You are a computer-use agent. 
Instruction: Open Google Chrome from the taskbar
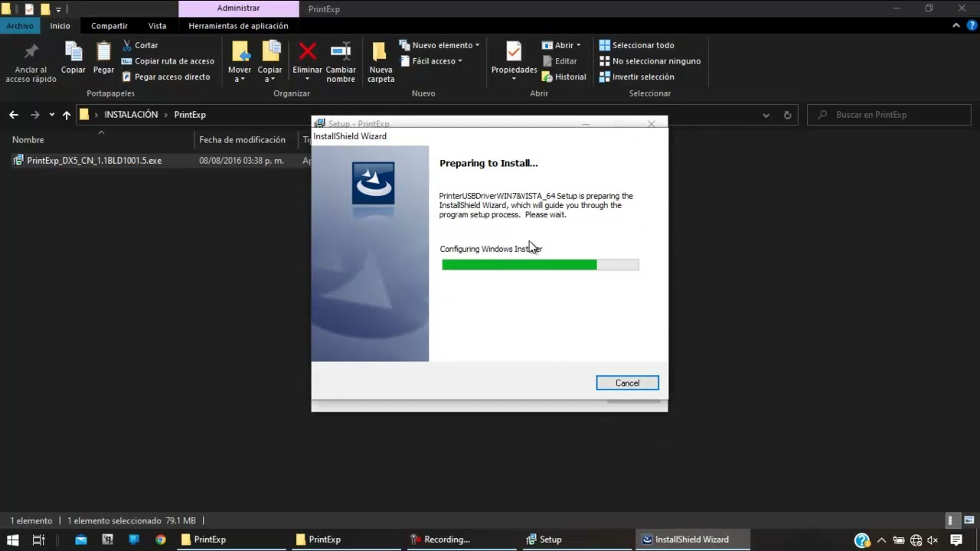click(x=160, y=540)
